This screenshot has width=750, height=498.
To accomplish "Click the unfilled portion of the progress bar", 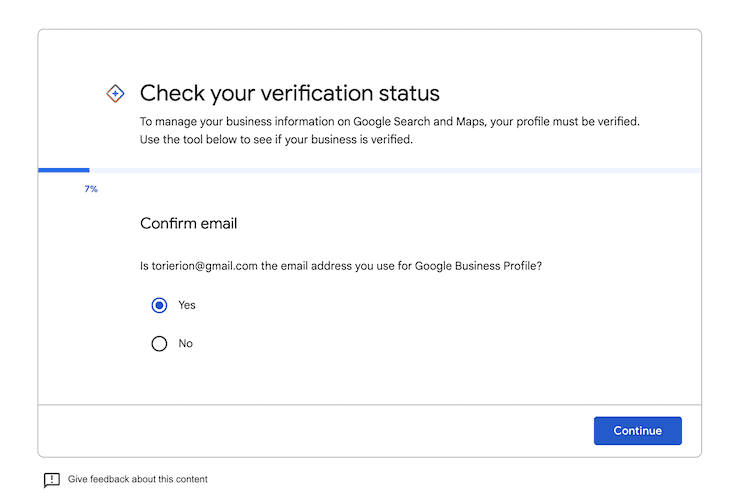I will click(x=395, y=170).
